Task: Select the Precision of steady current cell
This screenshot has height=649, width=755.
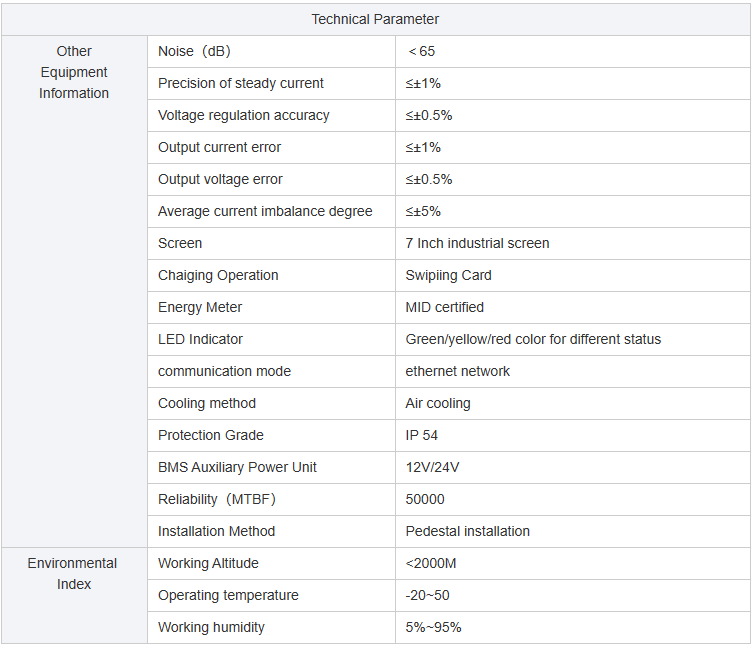Action: pyautogui.click(x=271, y=83)
